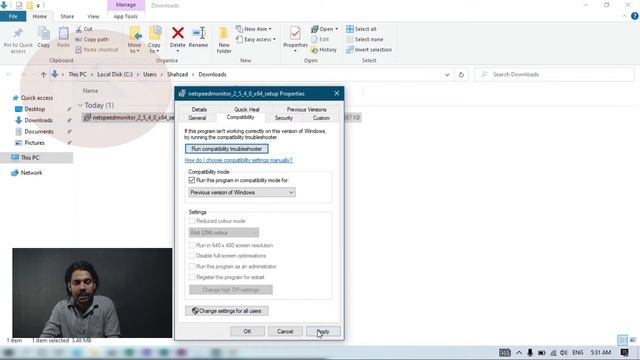Click the Search Downloads field

(554, 74)
